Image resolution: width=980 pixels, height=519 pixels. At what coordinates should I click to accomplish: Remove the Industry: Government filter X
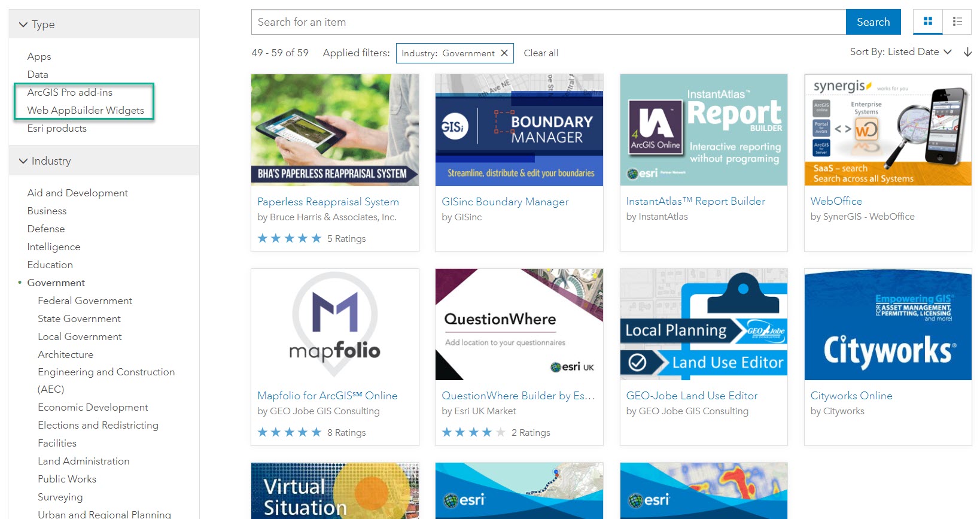(x=504, y=53)
